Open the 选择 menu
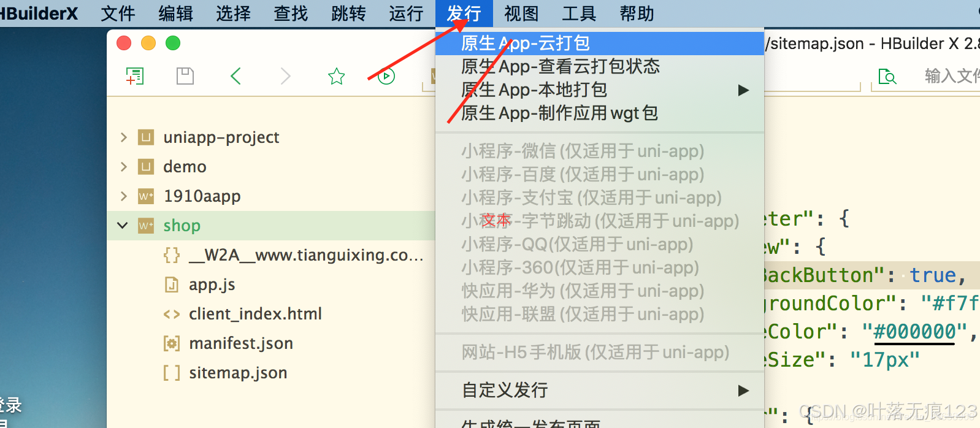 point(233,13)
